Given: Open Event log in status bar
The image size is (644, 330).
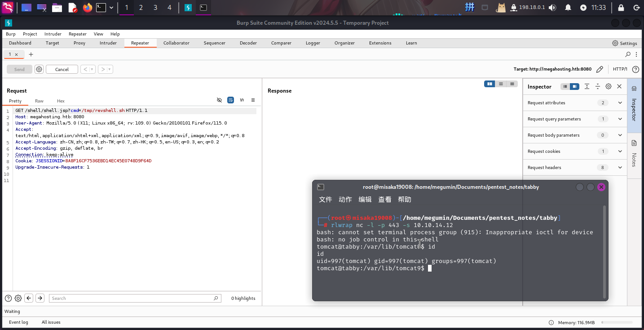Looking at the screenshot, I should [x=18, y=322].
